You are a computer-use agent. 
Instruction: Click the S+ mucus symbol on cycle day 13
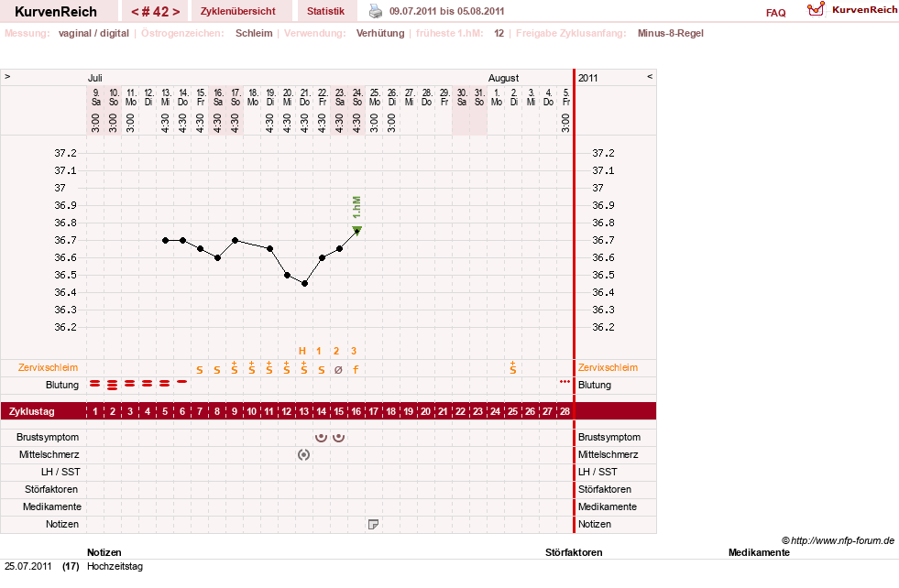(304, 368)
